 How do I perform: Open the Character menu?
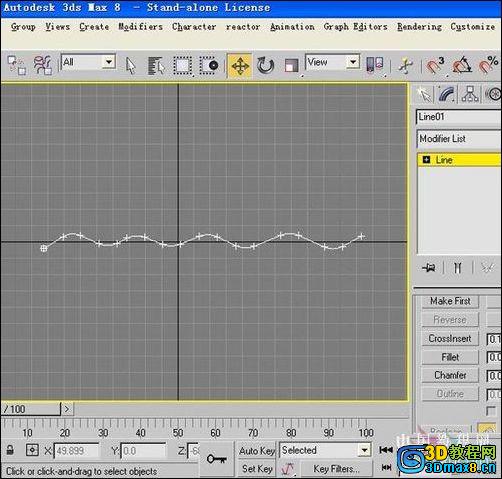tap(194, 27)
